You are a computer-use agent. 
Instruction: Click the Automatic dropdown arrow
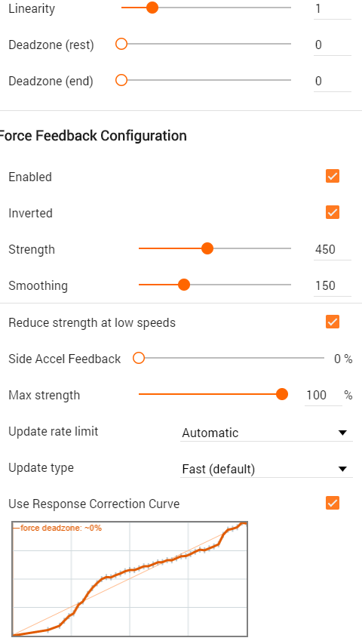tap(342, 433)
